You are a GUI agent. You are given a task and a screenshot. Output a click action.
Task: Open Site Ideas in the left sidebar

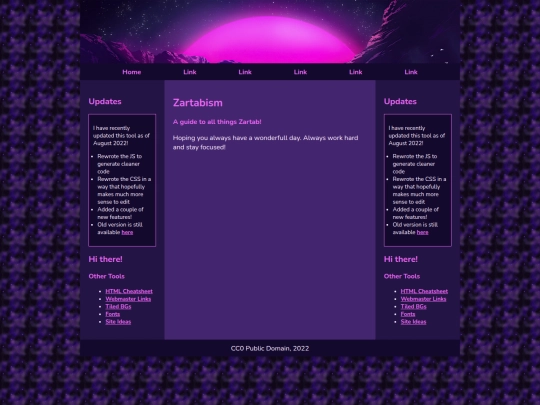[x=118, y=322]
